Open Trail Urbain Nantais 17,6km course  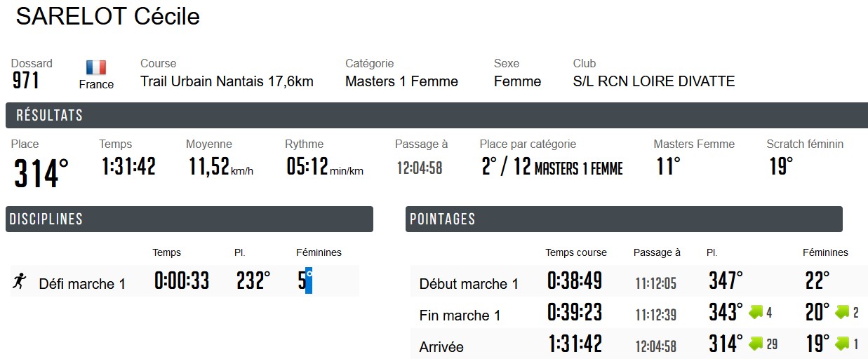click(227, 81)
